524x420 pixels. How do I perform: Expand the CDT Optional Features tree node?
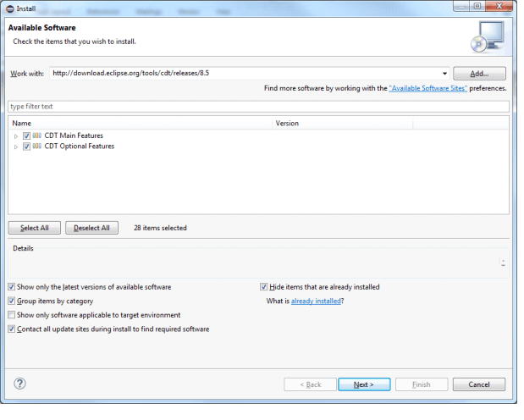coord(16,146)
